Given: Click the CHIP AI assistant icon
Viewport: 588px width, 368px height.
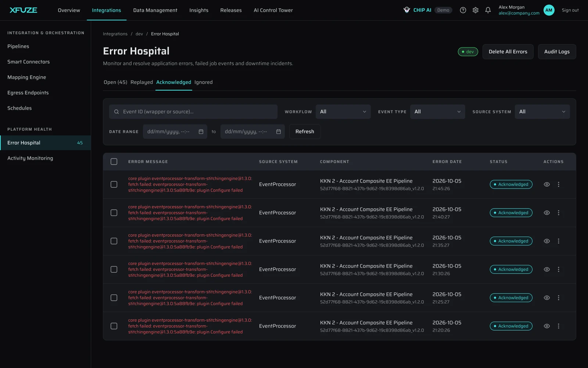Looking at the screenshot, I should click(x=407, y=10).
